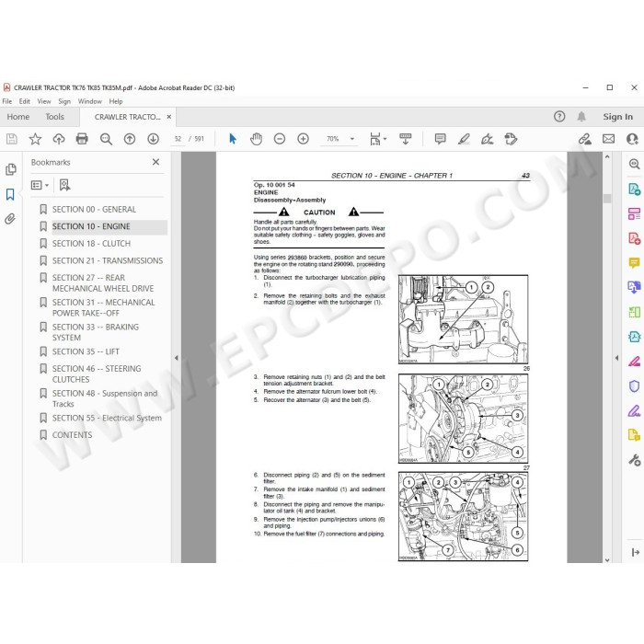Open More Tools wrench icon in right pane
644x644 pixels.
634,460
